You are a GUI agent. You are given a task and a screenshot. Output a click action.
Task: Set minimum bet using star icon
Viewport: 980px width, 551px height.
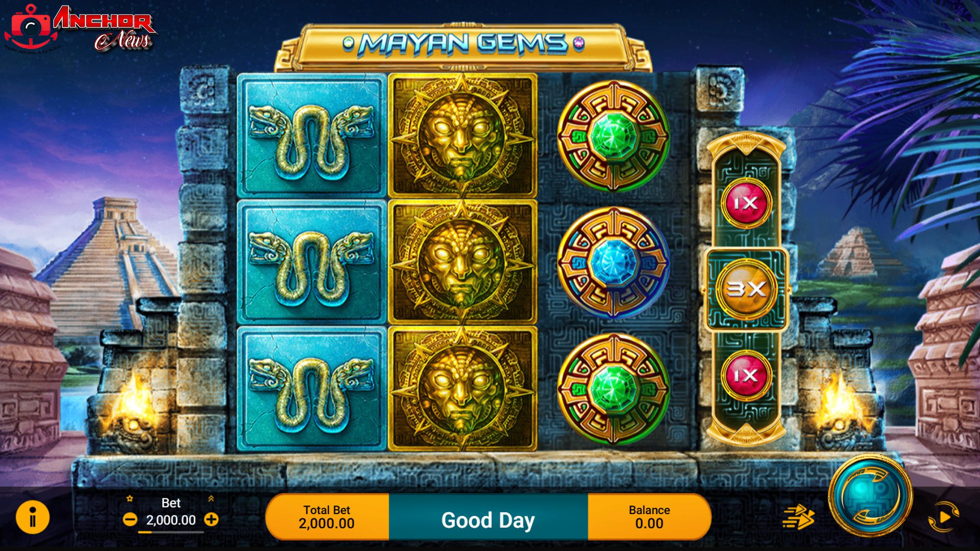(130, 498)
